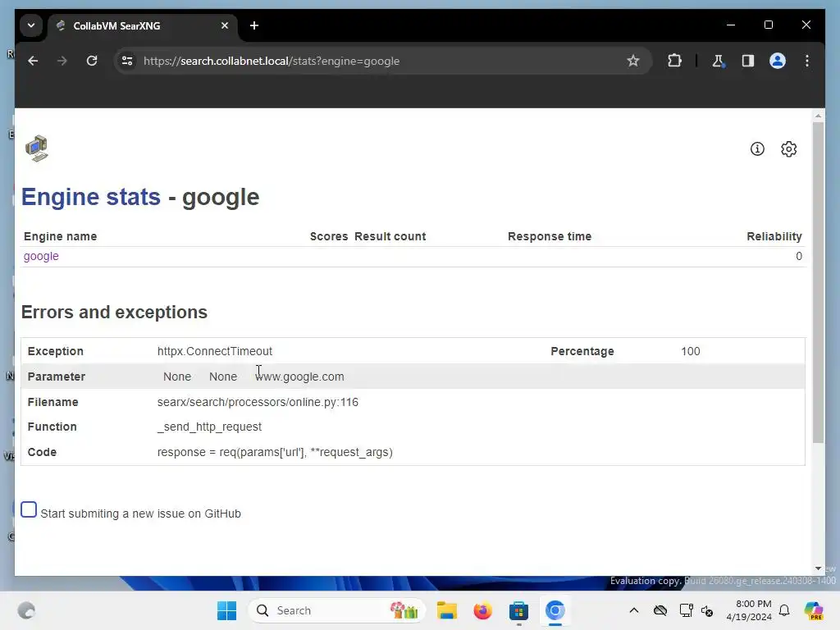Click the network display tray icon

[x=686, y=610]
